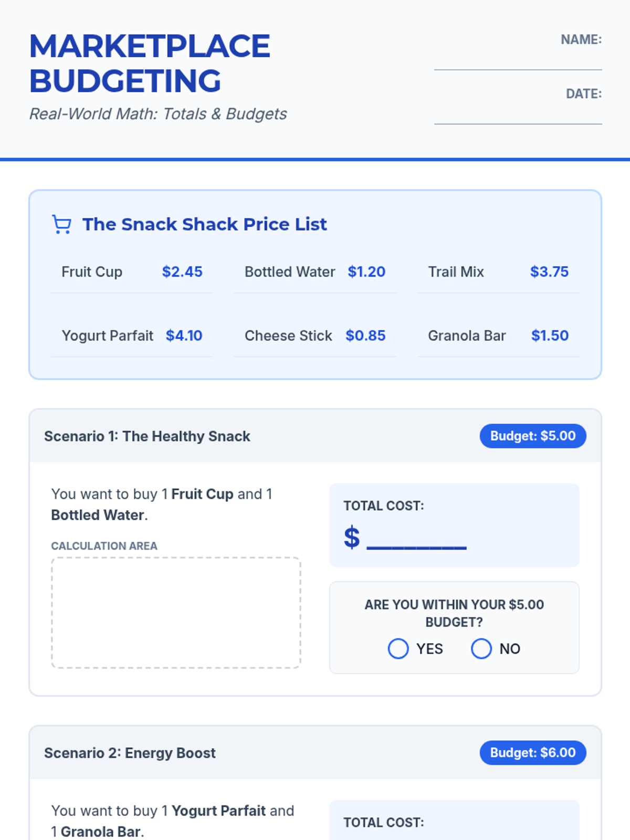Click the Budget: $5.00 badge

click(532, 436)
